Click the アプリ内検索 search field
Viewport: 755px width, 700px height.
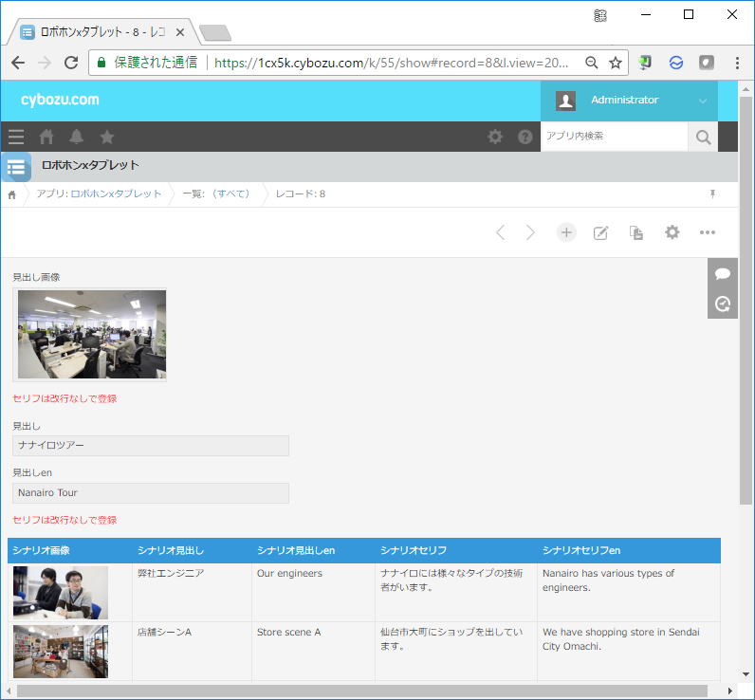pyautogui.click(x=614, y=137)
